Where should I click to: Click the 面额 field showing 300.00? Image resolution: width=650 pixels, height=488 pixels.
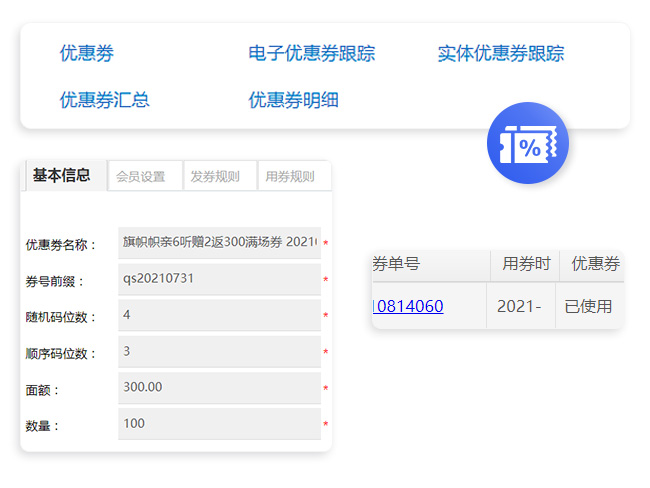pos(219,387)
